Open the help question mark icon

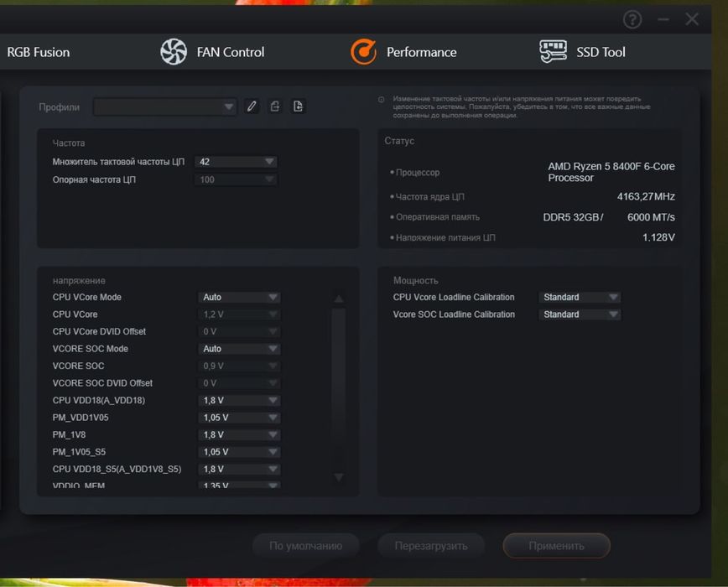click(632, 19)
